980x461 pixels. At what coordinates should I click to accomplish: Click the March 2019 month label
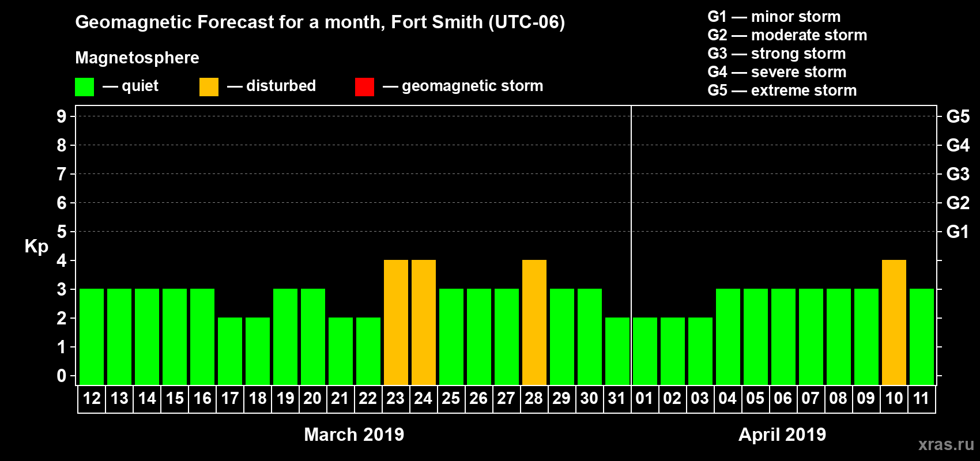[354, 434]
